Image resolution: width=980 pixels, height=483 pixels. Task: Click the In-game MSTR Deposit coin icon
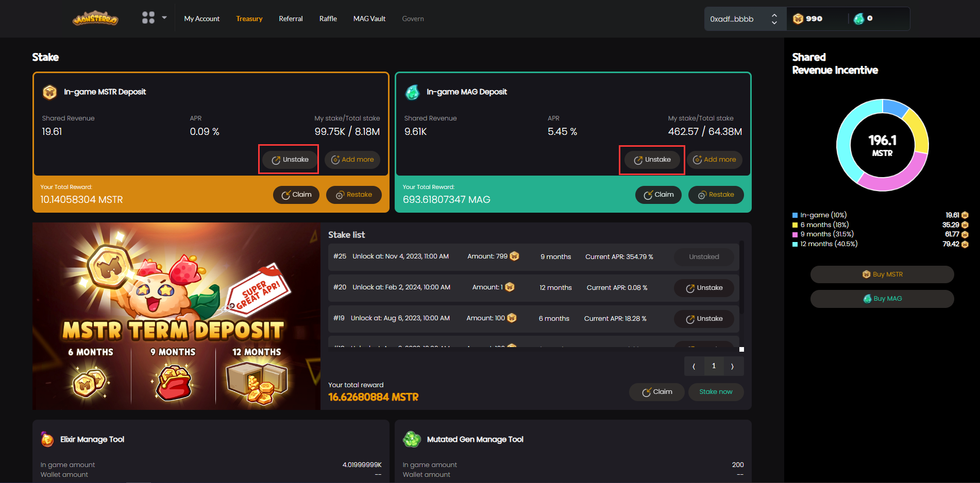[x=49, y=92]
